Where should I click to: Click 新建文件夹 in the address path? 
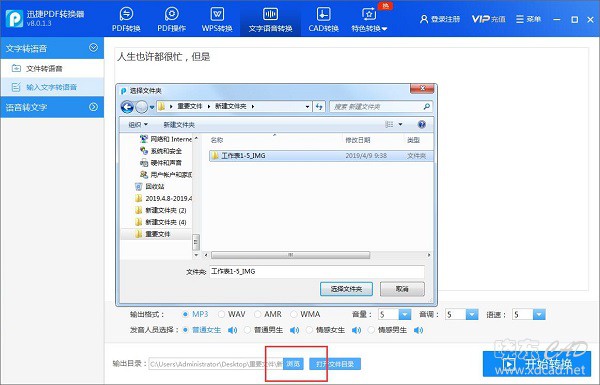[x=230, y=106]
